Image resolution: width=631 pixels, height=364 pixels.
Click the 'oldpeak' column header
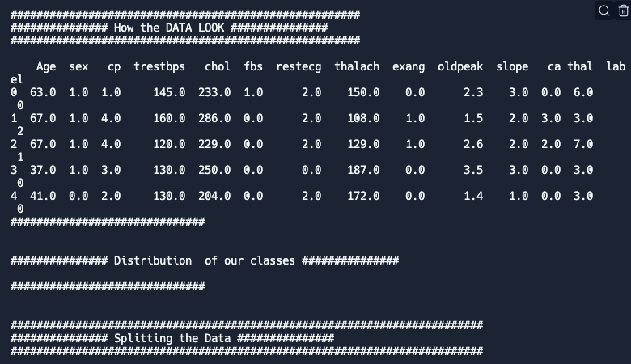[460, 66]
